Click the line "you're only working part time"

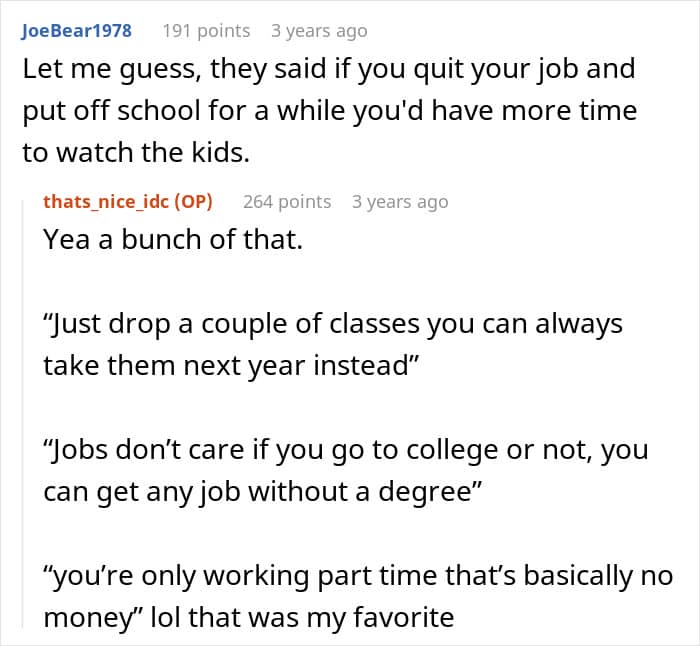358,576
